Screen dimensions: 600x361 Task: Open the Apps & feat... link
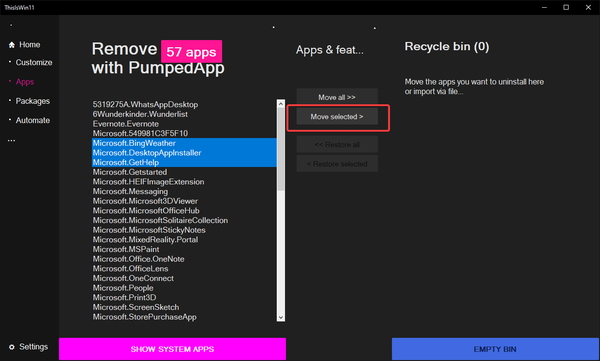(x=329, y=50)
